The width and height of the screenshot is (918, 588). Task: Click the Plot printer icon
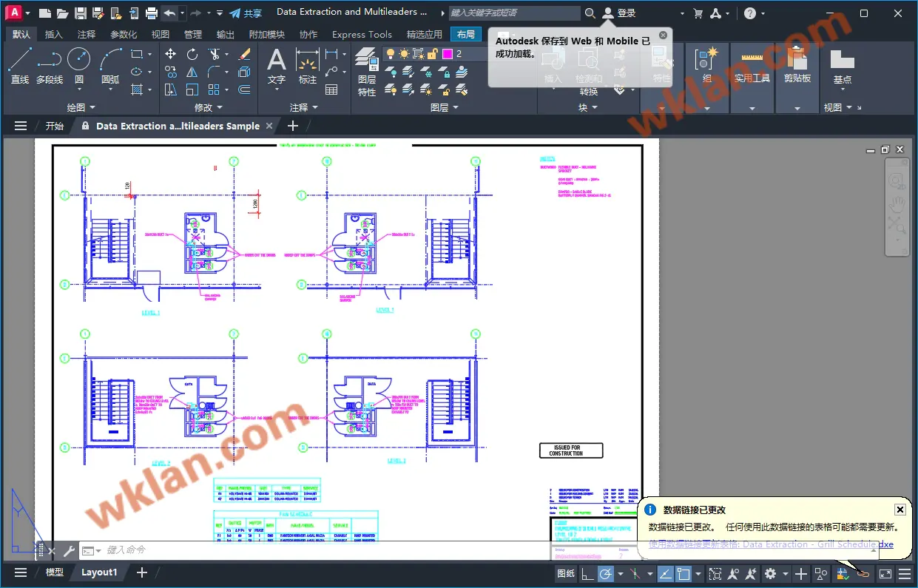[152, 13]
